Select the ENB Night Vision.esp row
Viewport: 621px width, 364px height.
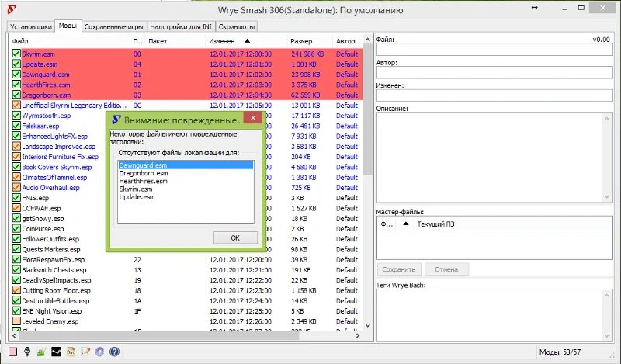(186, 311)
